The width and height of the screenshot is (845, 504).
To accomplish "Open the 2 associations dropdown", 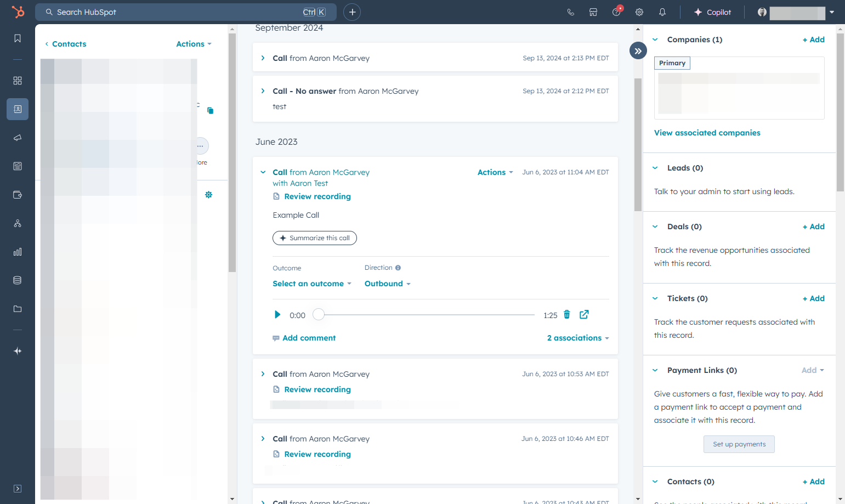I will click(578, 338).
